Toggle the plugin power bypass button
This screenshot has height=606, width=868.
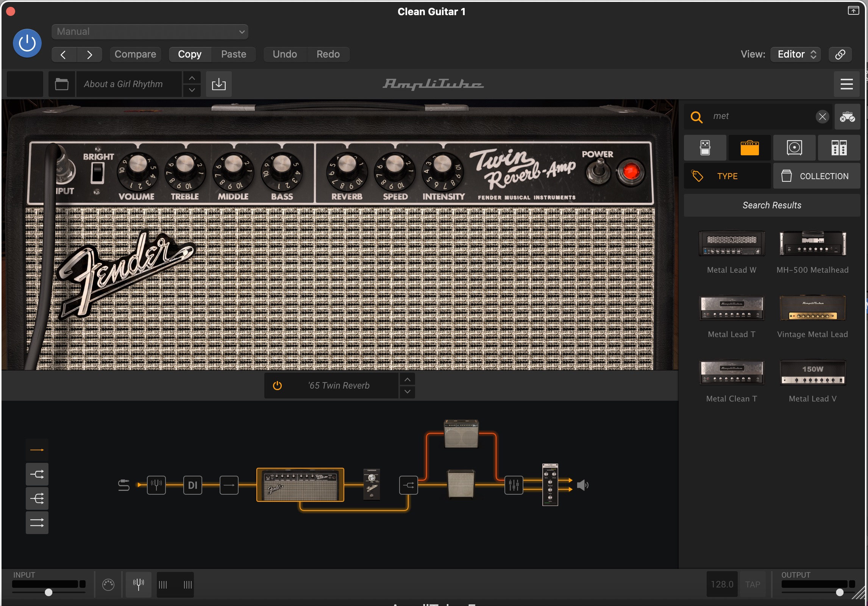pyautogui.click(x=27, y=43)
